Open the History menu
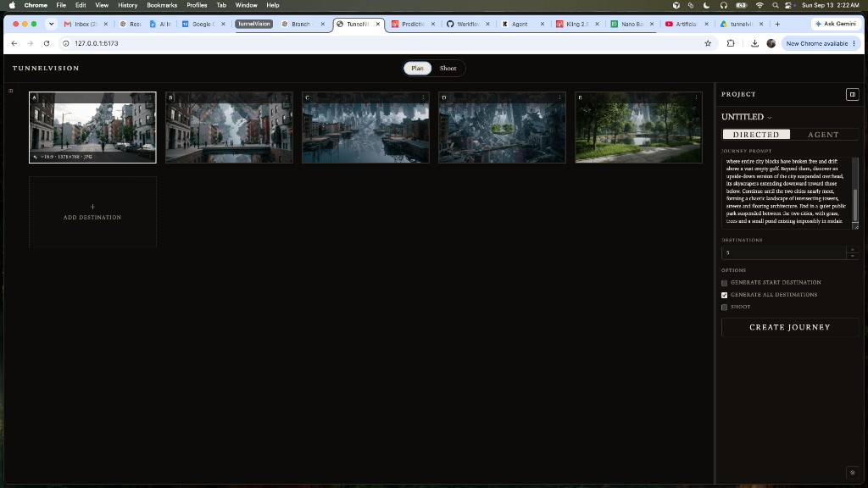 [x=127, y=5]
